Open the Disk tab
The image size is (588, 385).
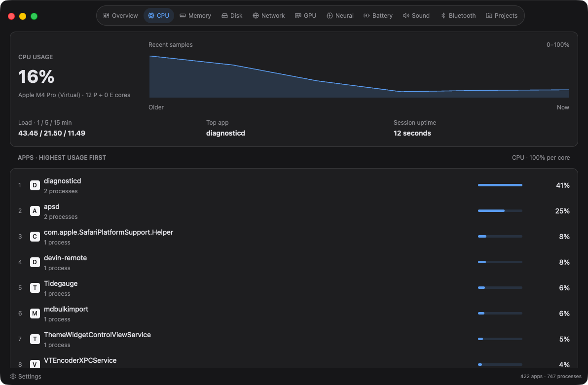point(232,16)
